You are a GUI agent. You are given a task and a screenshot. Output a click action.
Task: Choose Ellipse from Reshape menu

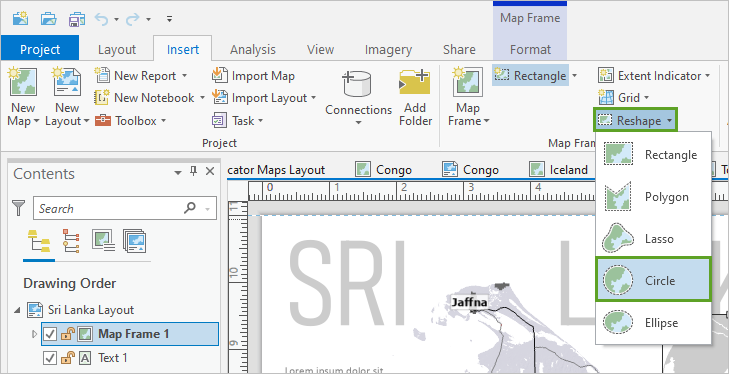pos(653,322)
